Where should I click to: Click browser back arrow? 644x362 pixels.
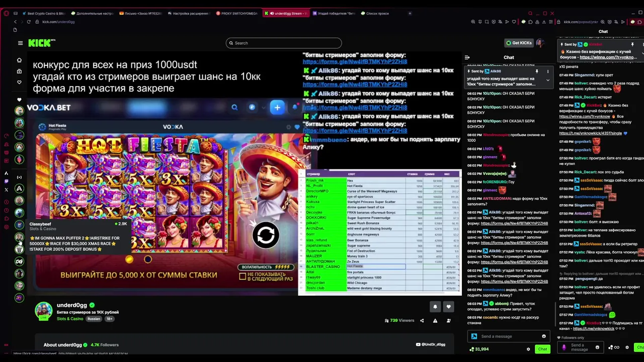(15, 22)
